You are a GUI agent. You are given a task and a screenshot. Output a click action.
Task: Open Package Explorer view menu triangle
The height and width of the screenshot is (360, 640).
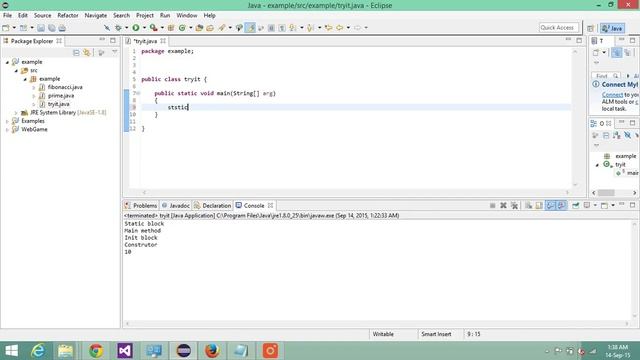(115, 52)
